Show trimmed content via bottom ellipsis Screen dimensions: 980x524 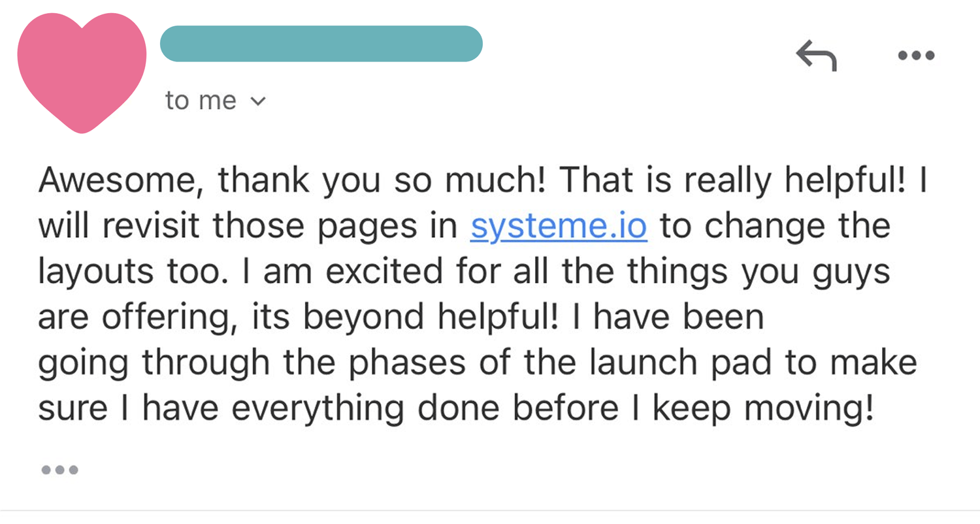tap(59, 469)
